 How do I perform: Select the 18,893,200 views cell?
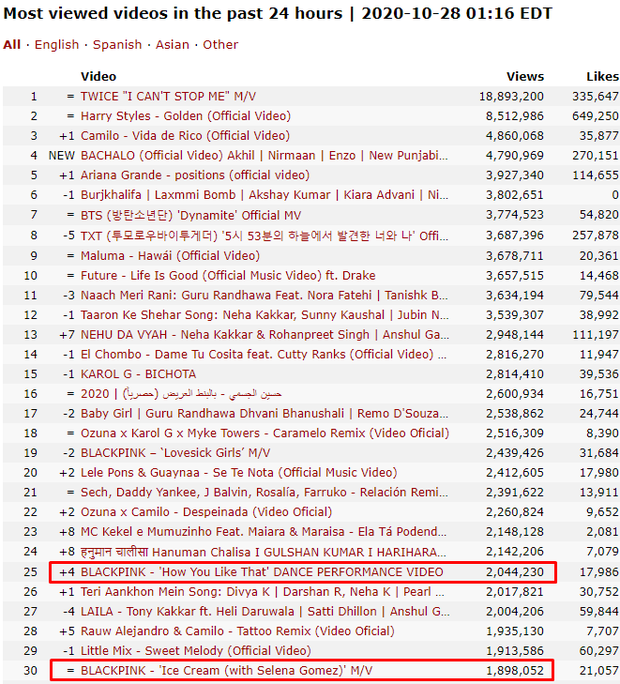pos(511,96)
